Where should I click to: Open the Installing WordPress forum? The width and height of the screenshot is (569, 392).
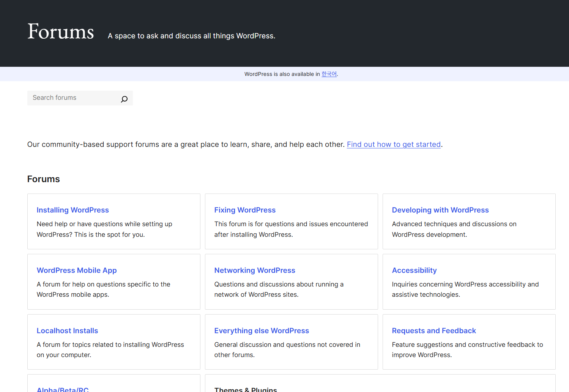pos(73,210)
